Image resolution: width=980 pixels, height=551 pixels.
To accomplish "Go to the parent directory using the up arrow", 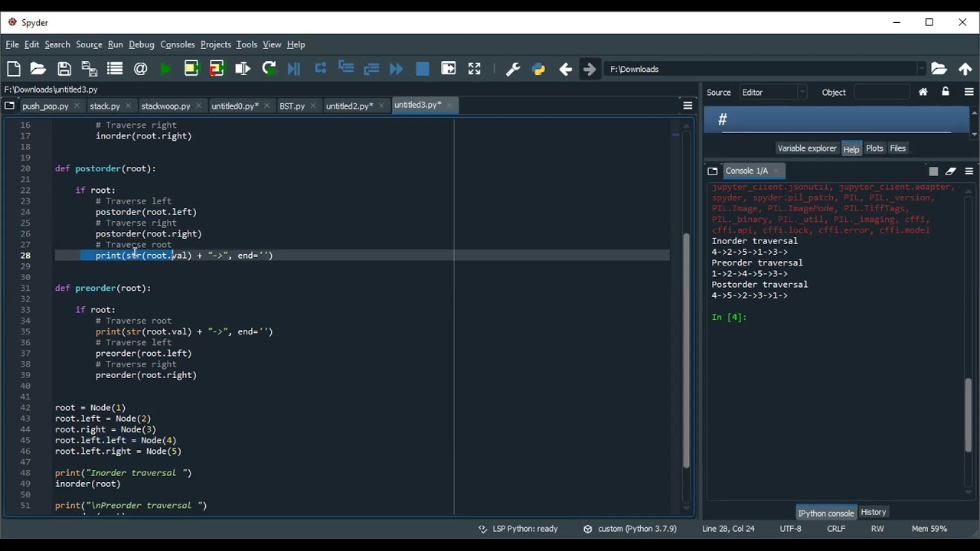I will pyautogui.click(x=965, y=69).
